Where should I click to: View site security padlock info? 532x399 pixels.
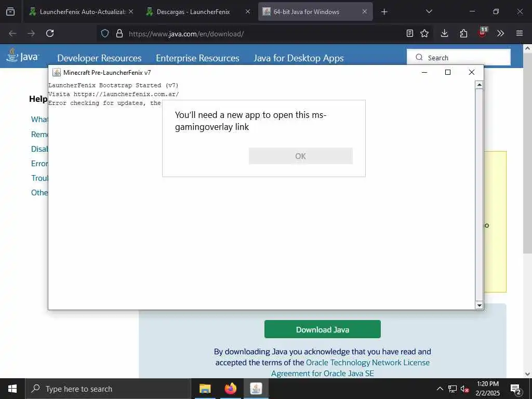click(119, 33)
